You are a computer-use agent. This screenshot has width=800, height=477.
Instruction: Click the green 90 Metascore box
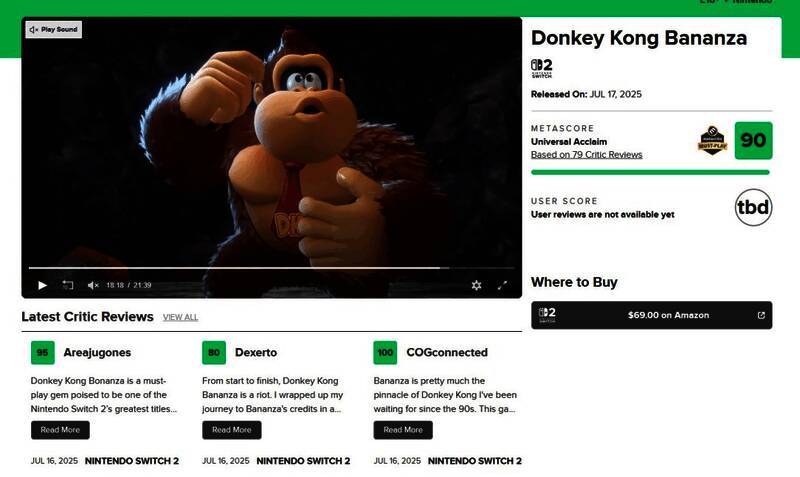753,140
